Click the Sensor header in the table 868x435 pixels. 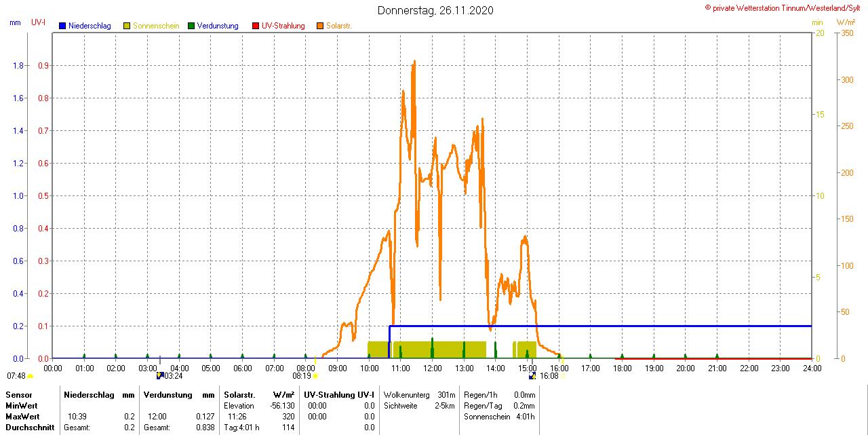click(19, 395)
